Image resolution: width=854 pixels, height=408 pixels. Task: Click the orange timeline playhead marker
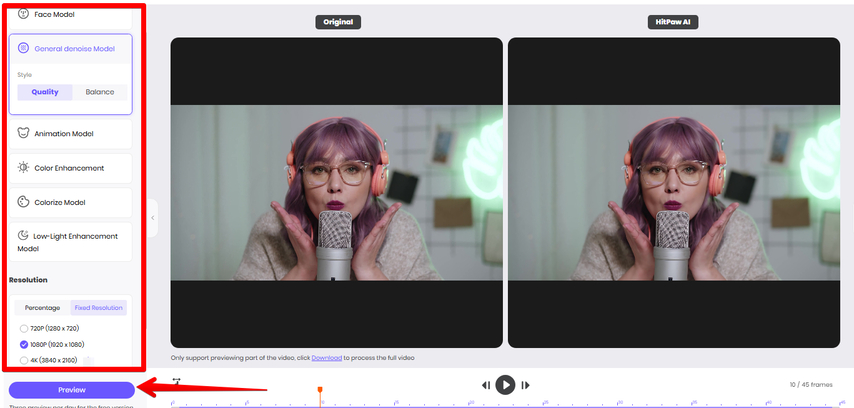tap(320, 390)
